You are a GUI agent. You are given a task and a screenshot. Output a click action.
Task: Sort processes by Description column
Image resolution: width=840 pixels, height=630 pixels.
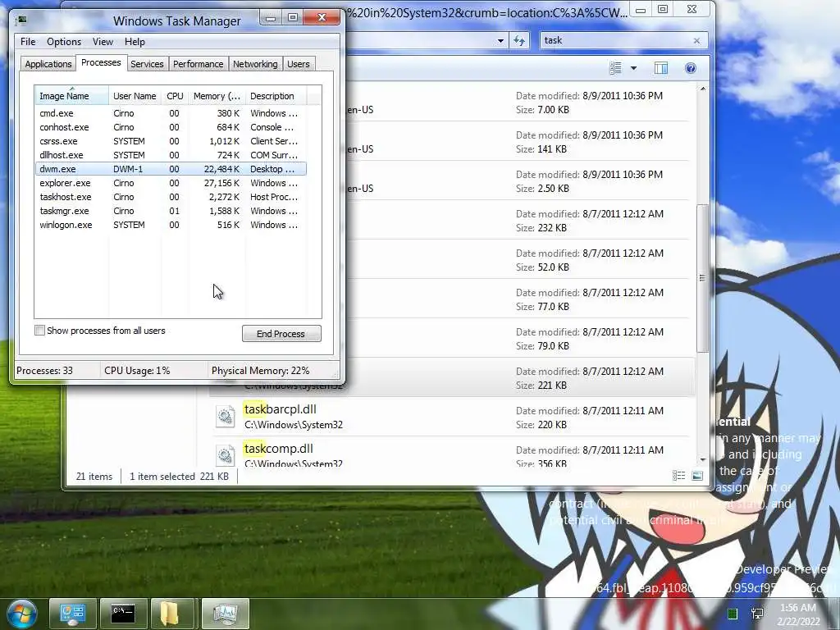tap(276, 96)
